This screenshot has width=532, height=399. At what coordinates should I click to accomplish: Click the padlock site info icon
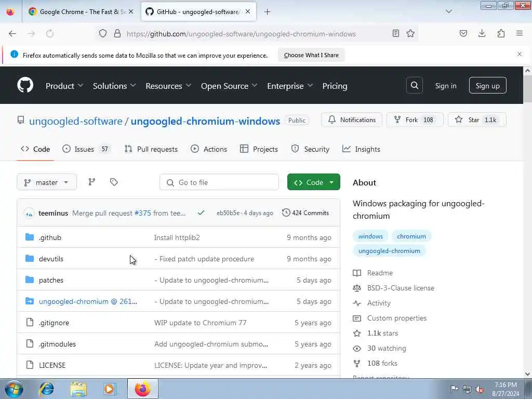pos(117,33)
